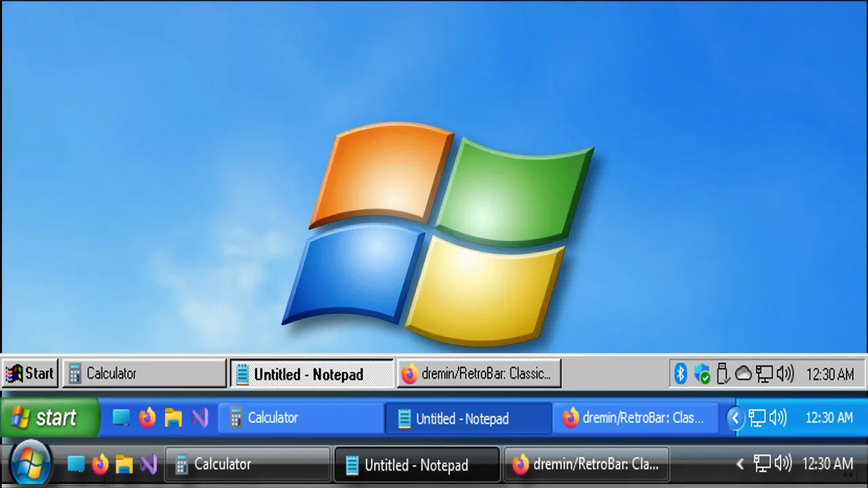Open File Explorer from the XP quick launch
The height and width of the screenshot is (488, 868).
pos(174,418)
